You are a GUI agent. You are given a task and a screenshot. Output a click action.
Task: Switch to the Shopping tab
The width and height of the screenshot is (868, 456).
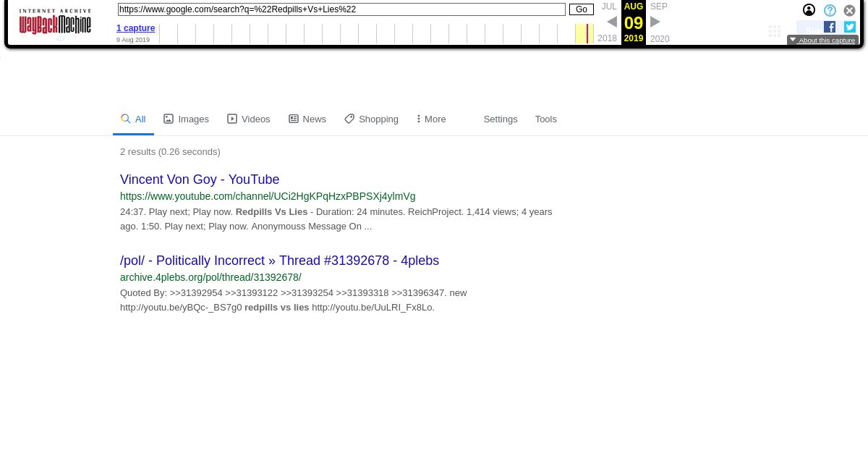tap(371, 119)
